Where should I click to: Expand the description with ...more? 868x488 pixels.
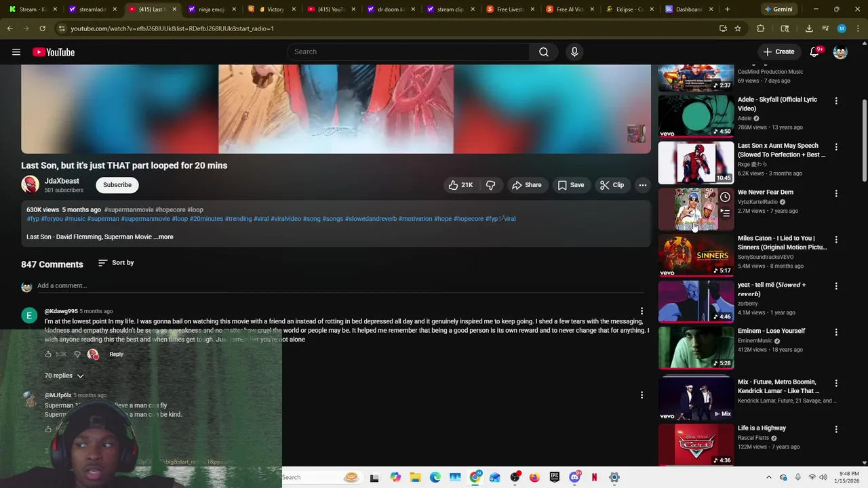pos(163,237)
